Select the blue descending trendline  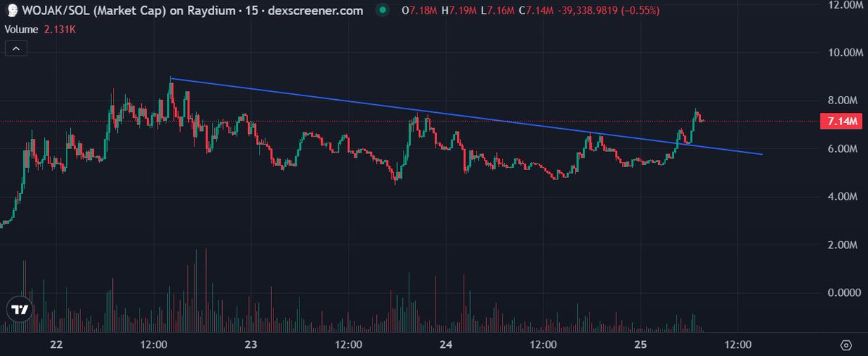[466, 116]
